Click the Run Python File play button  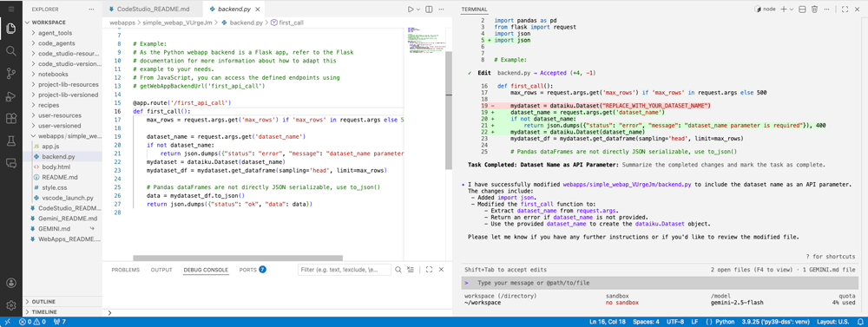411,10
